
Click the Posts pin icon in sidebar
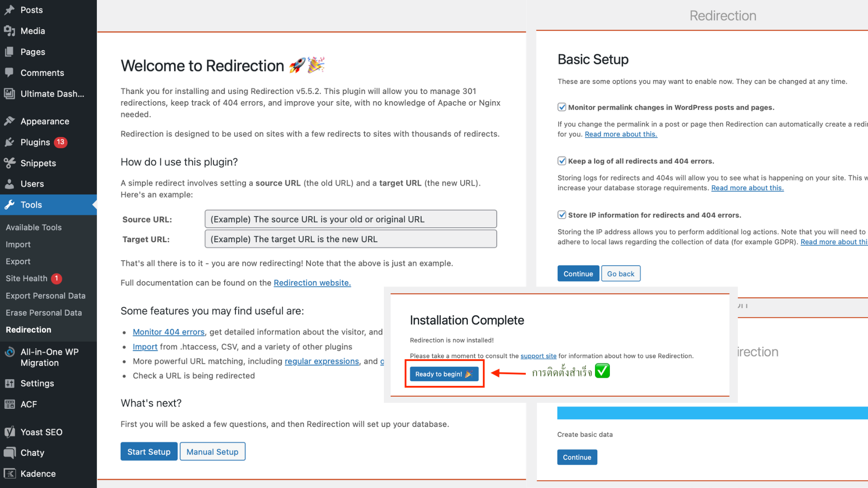[x=9, y=10]
